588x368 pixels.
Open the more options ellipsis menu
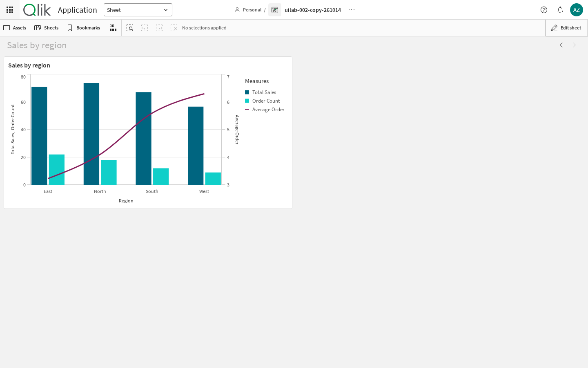[x=352, y=10]
